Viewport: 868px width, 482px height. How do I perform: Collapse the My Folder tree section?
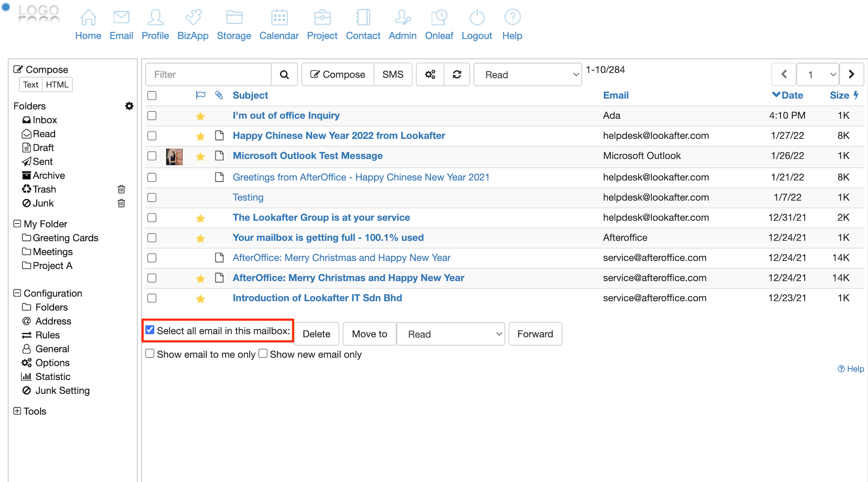[17, 224]
